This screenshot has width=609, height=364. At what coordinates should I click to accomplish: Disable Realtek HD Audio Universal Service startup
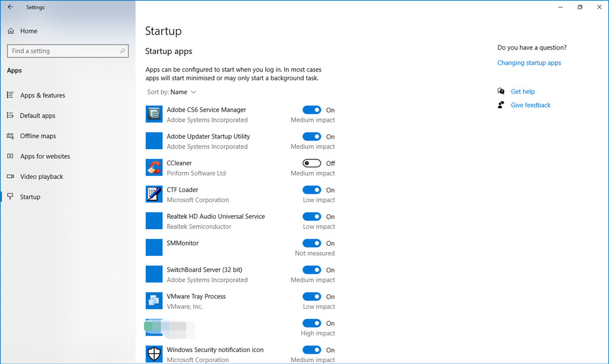pos(312,216)
